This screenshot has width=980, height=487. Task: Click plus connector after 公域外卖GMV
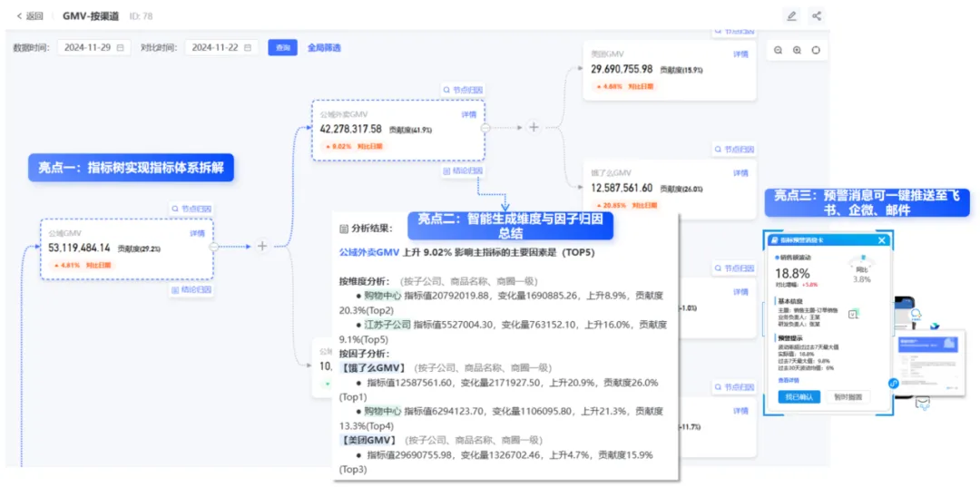click(534, 127)
